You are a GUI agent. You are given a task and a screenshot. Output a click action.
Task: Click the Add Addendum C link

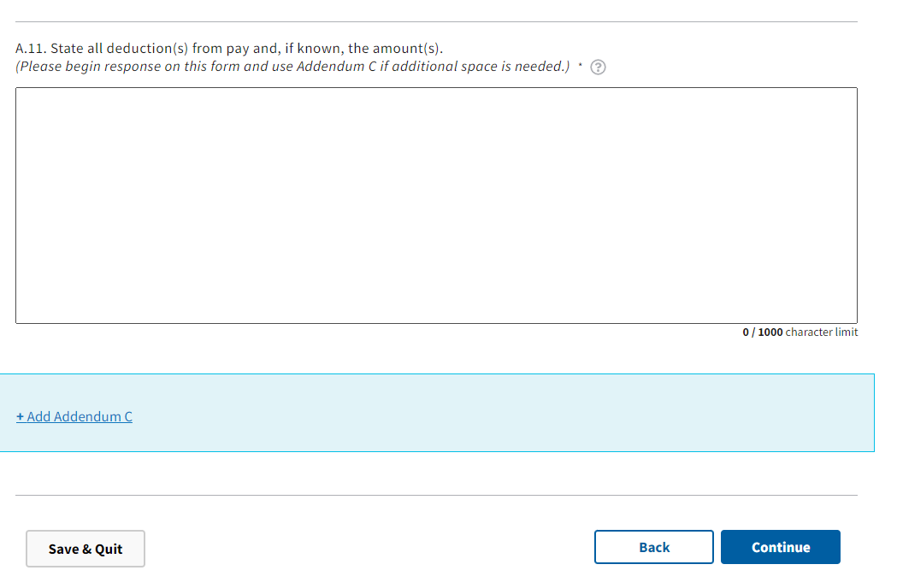point(74,416)
